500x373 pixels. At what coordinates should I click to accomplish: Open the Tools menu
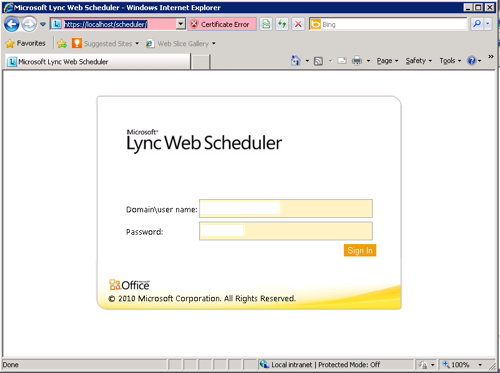[450, 61]
